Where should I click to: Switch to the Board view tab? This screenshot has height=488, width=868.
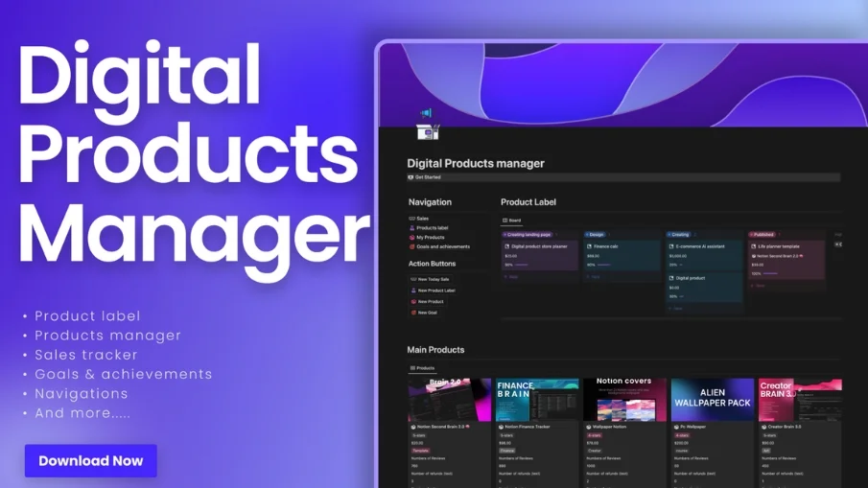click(511, 221)
